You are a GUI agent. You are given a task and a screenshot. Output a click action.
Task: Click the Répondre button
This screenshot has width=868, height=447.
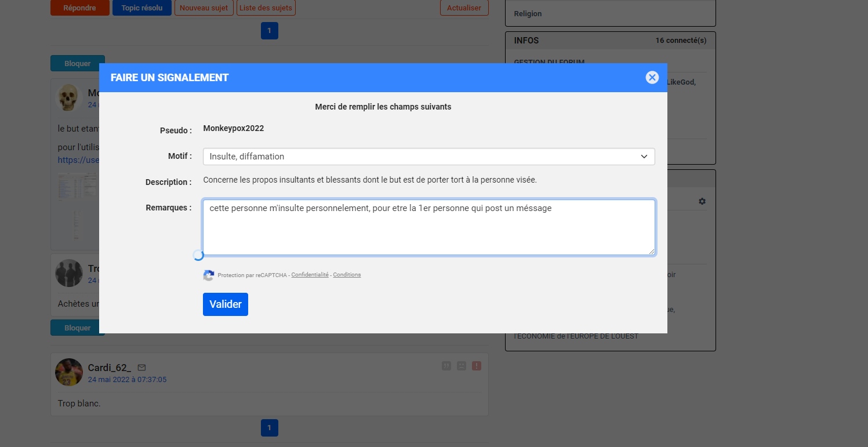point(79,8)
